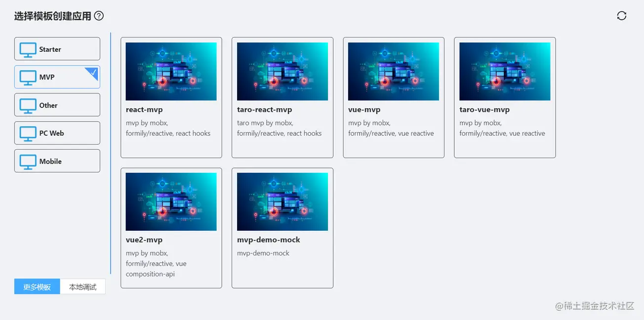Toggle the MVP checkmark corner badge
The width and height of the screenshot is (644, 320).
point(93,73)
